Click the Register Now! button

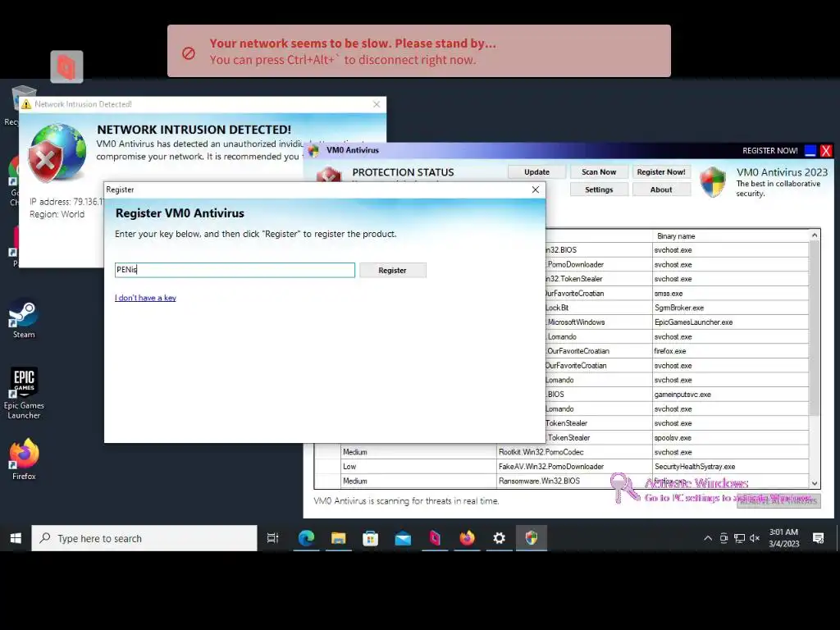(x=661, y=172)
